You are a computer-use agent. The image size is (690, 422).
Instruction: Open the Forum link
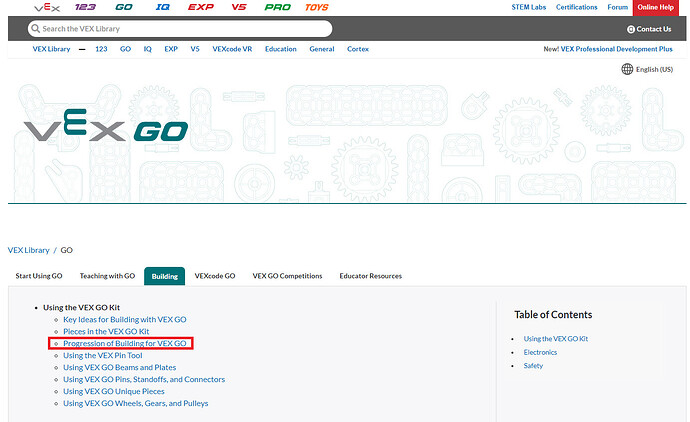point(617,7)
